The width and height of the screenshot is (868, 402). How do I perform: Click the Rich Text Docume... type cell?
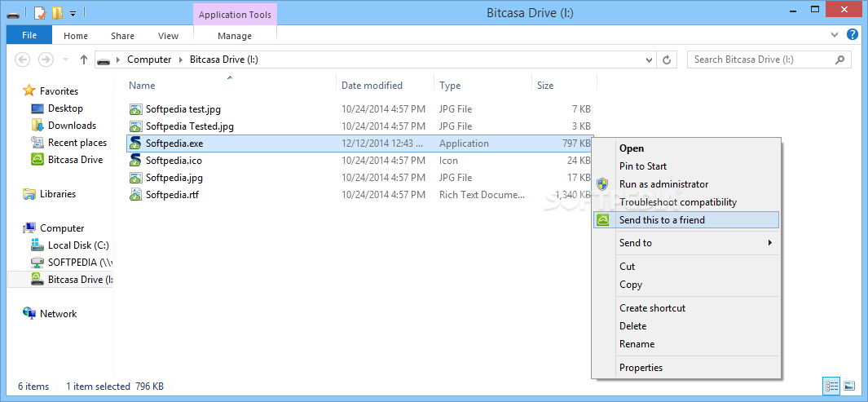coord(482,195)
